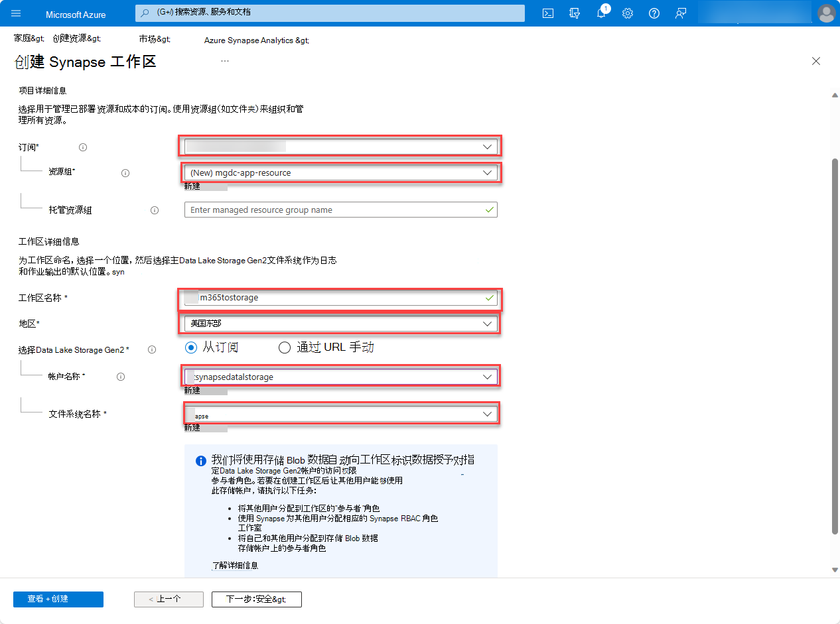Screen dimensions: 840x624
Task: Show info tooltip for 资源组
Action: [125, 172]
